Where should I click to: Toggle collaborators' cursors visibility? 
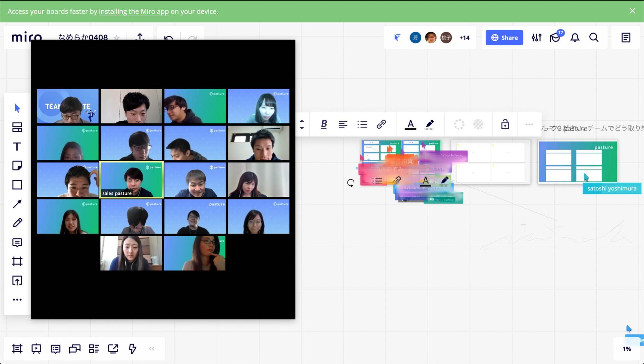(397, 38)
